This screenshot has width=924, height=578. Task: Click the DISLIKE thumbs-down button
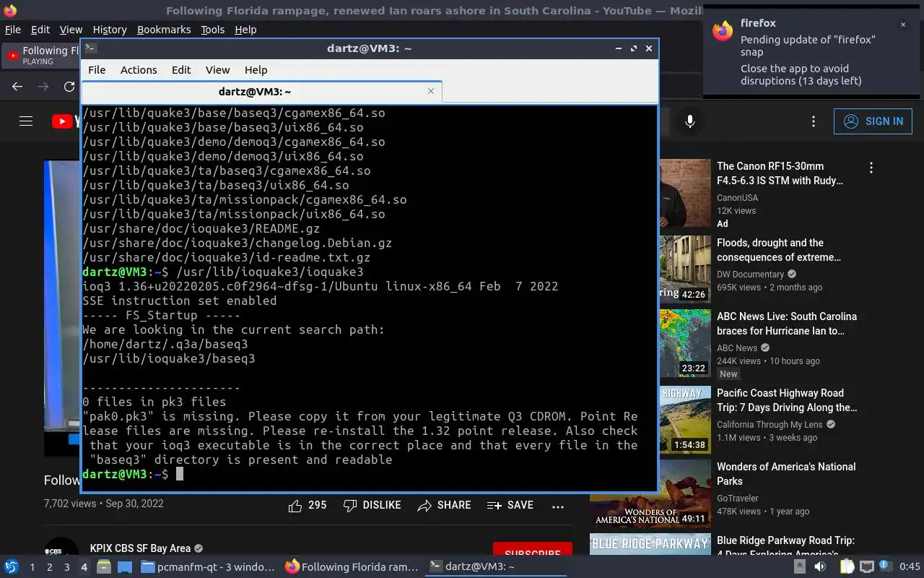pos(372,506)
